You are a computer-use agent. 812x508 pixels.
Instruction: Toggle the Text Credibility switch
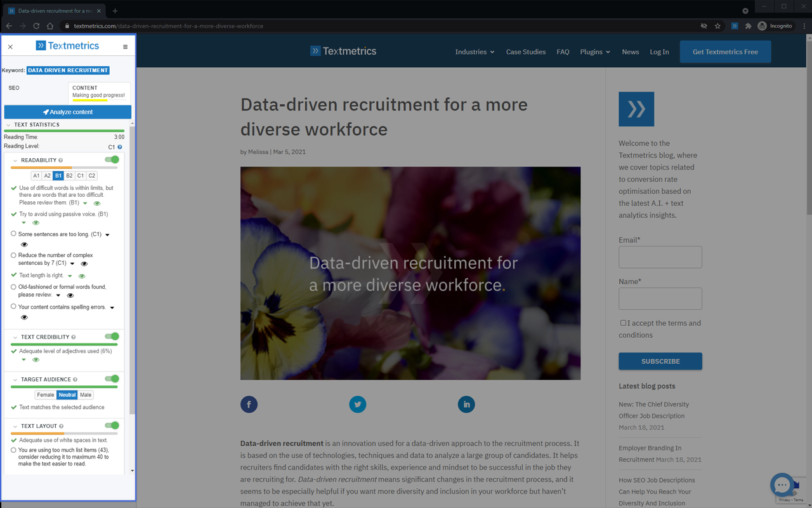pyautogui.click(x=112, y=336)
